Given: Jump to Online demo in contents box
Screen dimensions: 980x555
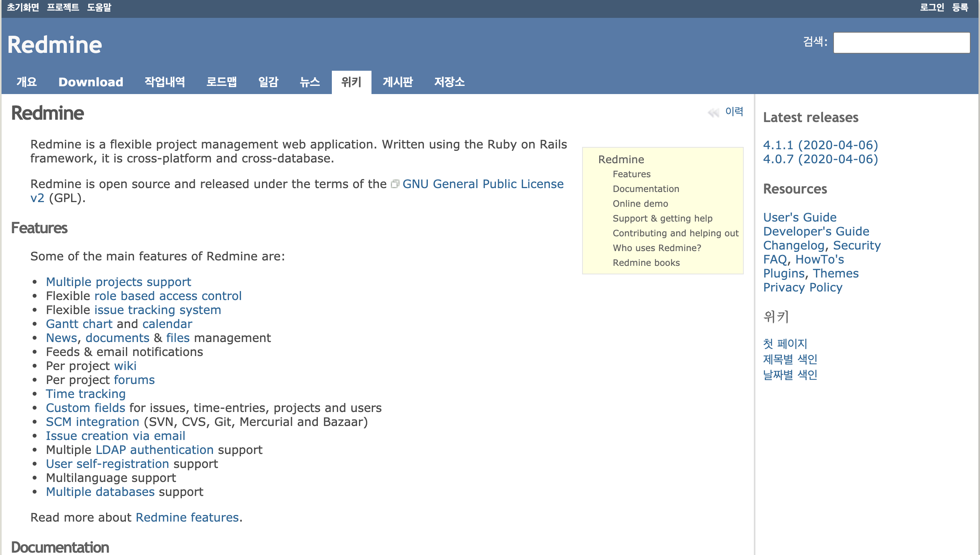Looking at the screenshot, I should (640, 204).
